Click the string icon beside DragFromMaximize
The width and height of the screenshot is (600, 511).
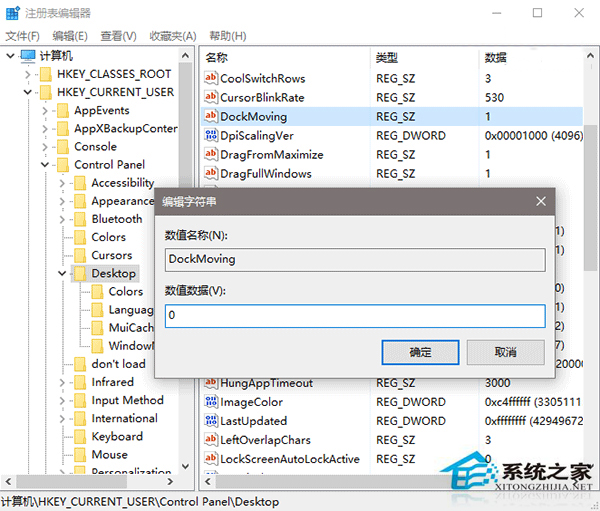point(211,154)
